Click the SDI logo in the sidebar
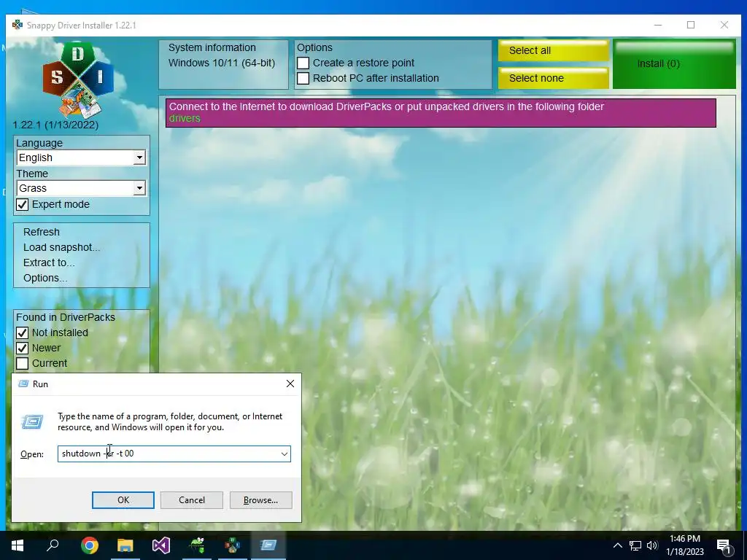 tap(79, 80)
